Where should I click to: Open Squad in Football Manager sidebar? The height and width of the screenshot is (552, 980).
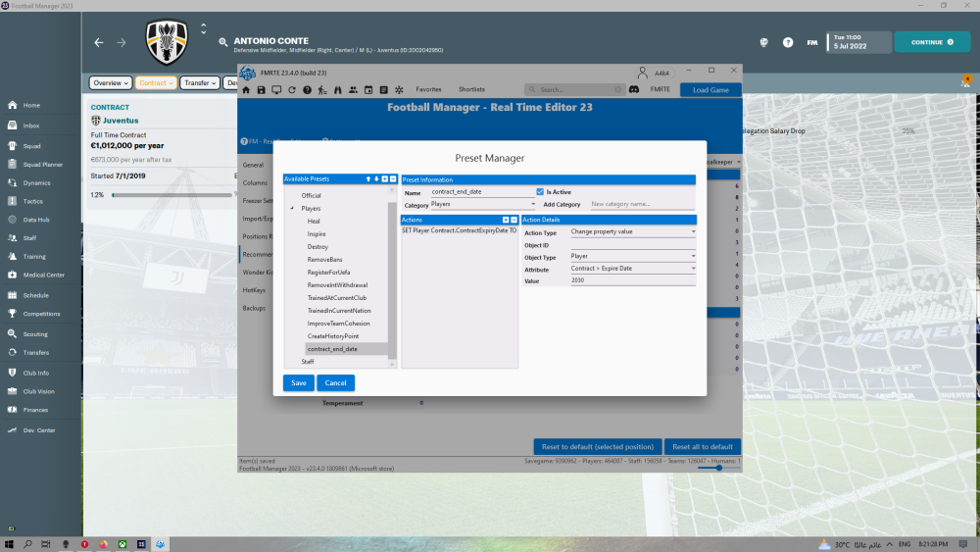(32, 146)
